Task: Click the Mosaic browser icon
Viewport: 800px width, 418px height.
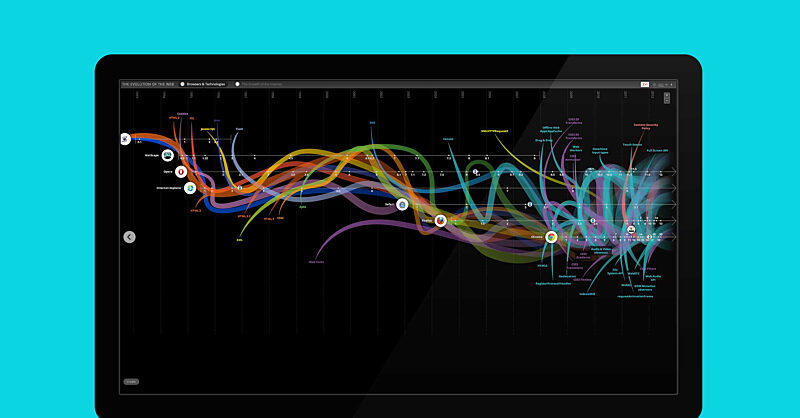Action: 126,138
